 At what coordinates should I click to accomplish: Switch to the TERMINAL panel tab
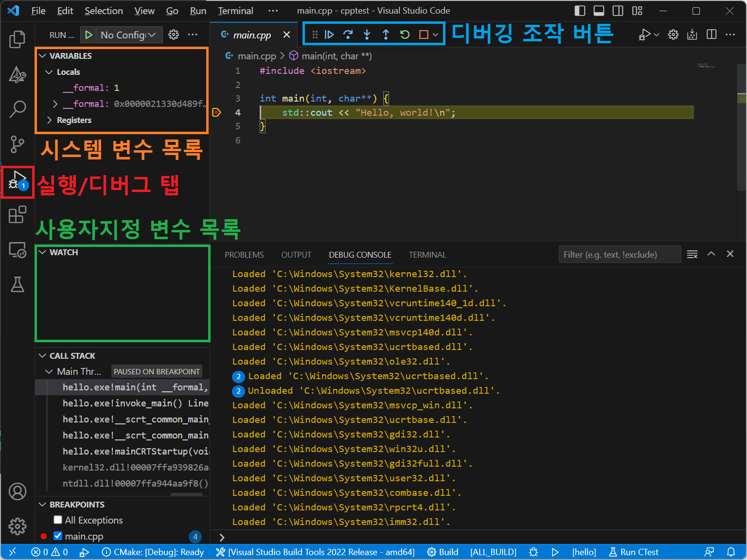(x=427, y=255)
